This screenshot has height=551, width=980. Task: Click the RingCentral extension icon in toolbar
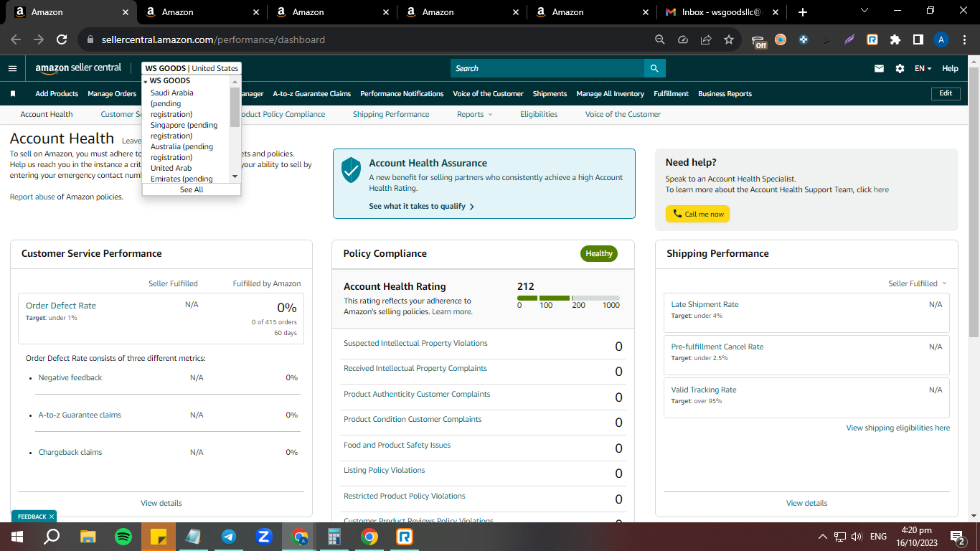[x=872, y=40]
